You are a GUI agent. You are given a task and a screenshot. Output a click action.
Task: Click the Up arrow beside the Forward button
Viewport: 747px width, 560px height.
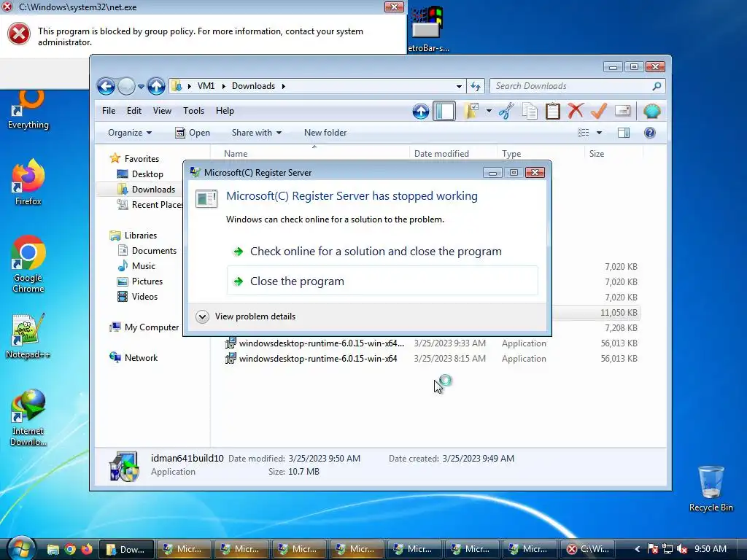click(156, 86)
